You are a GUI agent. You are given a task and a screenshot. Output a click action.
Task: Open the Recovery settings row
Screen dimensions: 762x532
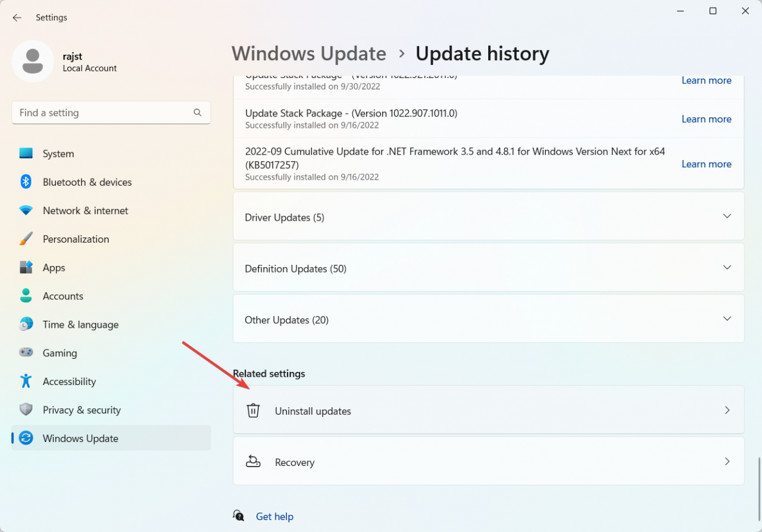click(488, 462)
